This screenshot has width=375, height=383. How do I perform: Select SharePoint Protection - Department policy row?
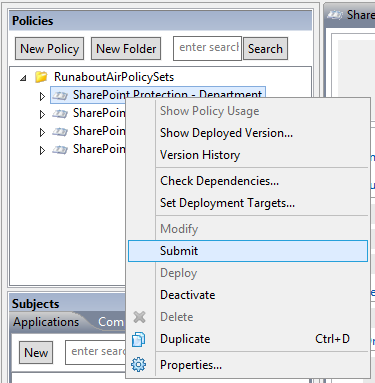coord(158,94)
